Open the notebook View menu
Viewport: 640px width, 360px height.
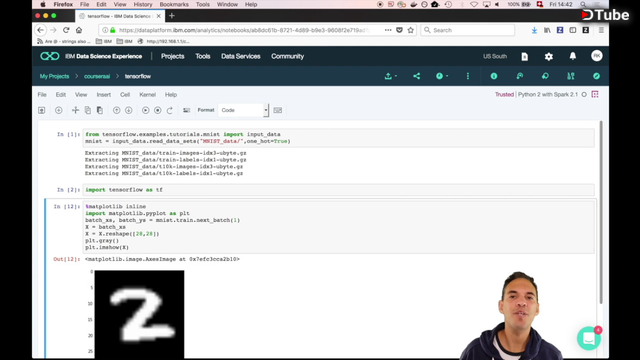click(x=81, y=95)
